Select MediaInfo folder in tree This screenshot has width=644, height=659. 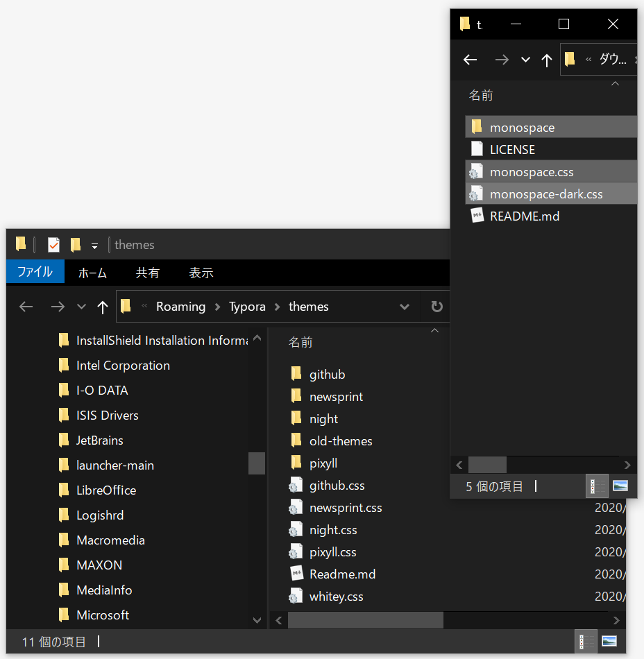[x=96, y=590]
